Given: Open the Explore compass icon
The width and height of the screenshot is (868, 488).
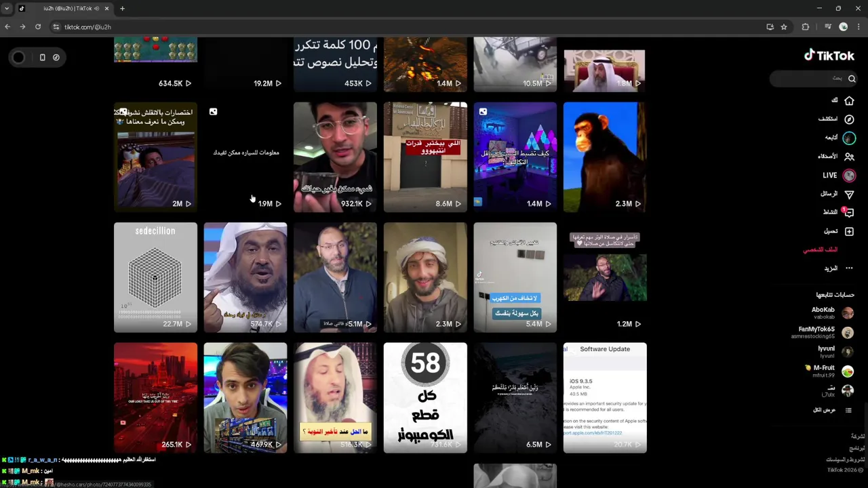Looking at the screenshot, I should click(x=849, y=119).
